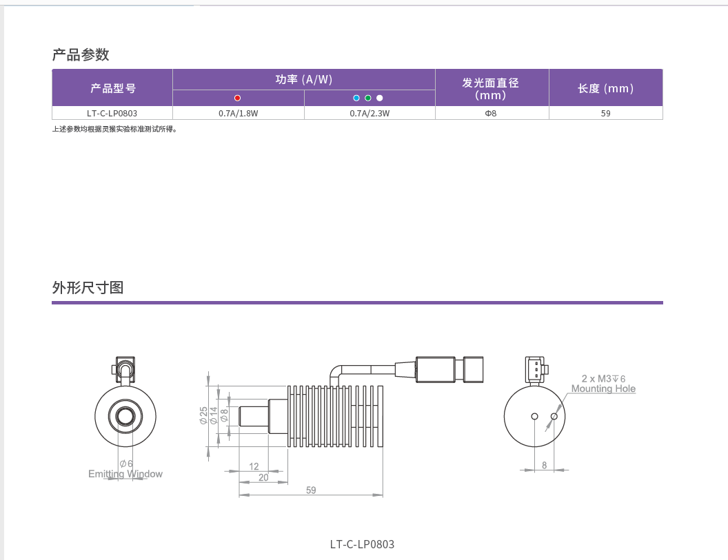Click the 发光面直径 (mm) column header
The width and height of the screenshot is (728, 560).
click(492, 87)
